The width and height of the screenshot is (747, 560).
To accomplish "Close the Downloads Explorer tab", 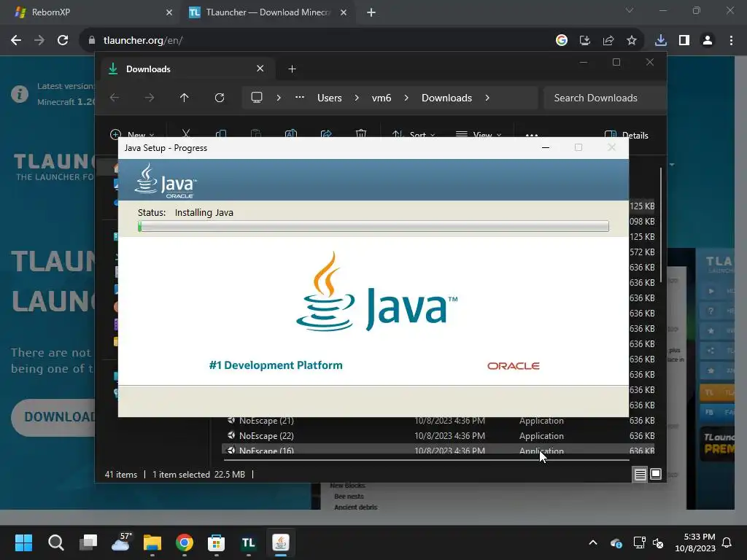I will [x=260, y=69].
